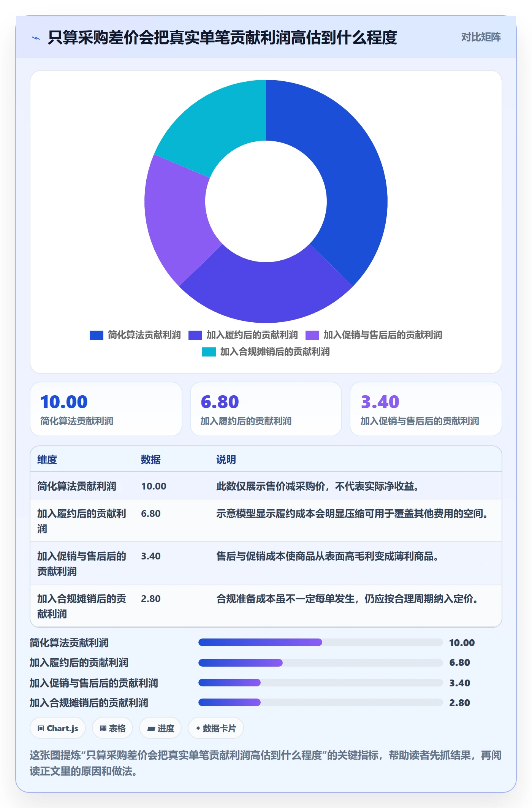
Task: Click the indigo bottom donut segment
Action: [266, 293]
